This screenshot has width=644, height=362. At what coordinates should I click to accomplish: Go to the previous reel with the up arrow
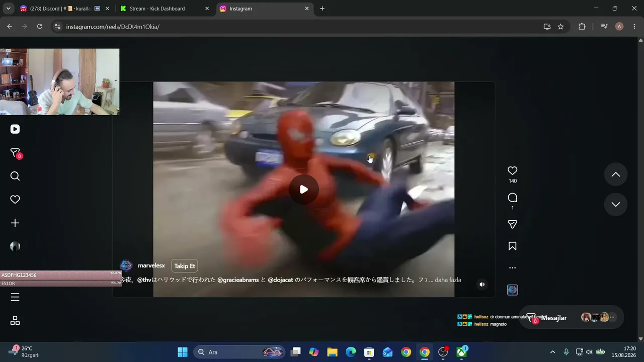coord(616,174)
